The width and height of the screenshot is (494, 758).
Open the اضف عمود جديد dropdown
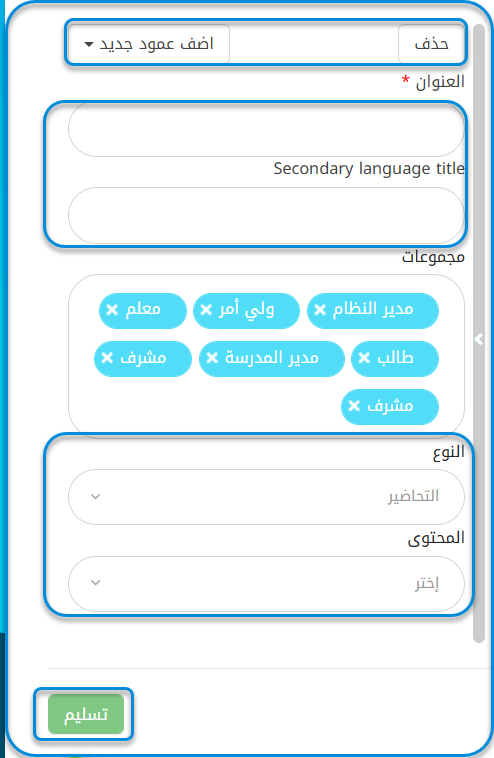point(149,44)
